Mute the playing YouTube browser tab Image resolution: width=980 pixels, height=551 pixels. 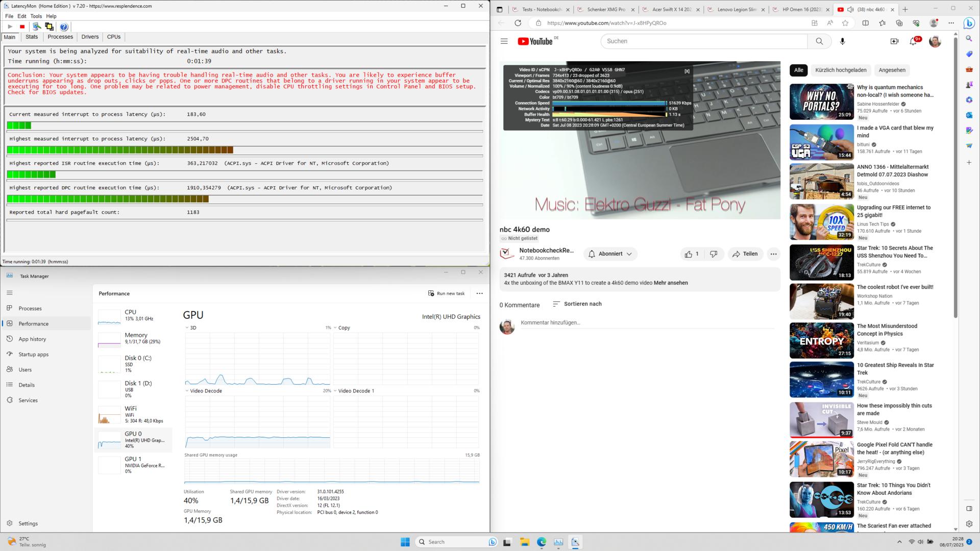pyautogui.click(x=850, y=9)
